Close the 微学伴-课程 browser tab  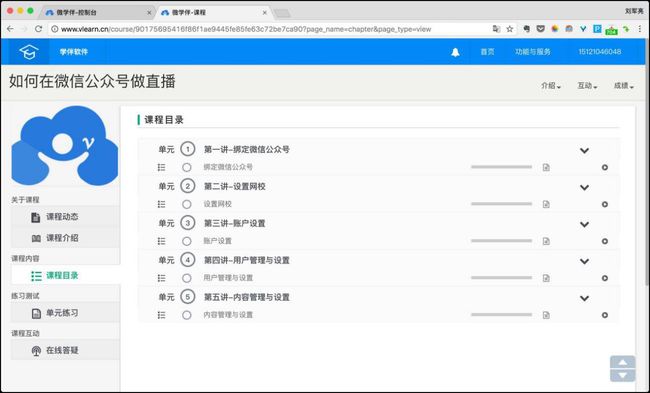pyautogui.click(x=265, y=13)
